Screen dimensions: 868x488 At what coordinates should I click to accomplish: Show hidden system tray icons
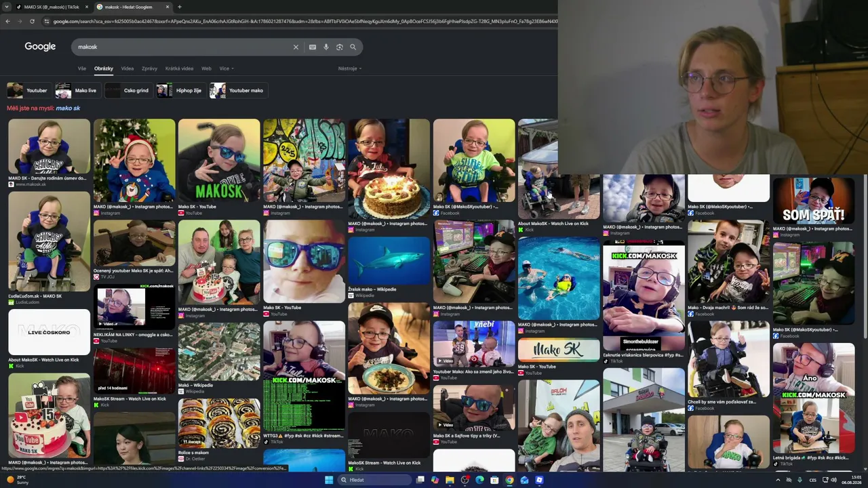[x=778, y=480]
